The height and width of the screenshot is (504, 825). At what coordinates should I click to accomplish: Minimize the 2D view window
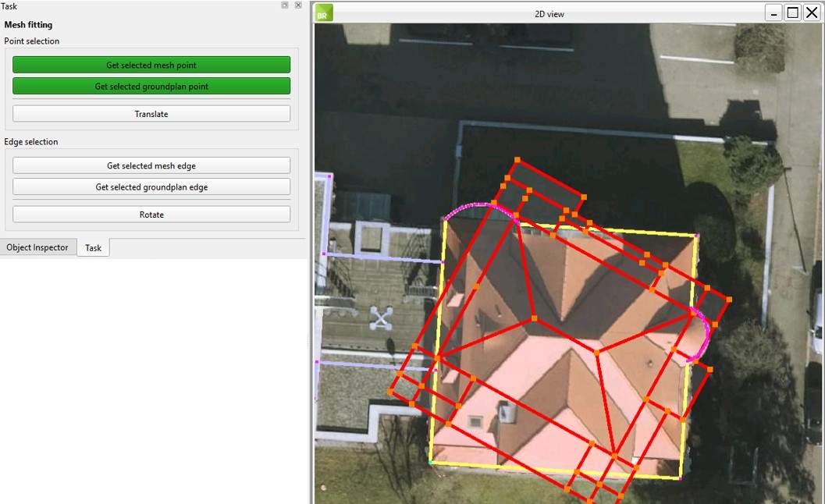point(773,13)
